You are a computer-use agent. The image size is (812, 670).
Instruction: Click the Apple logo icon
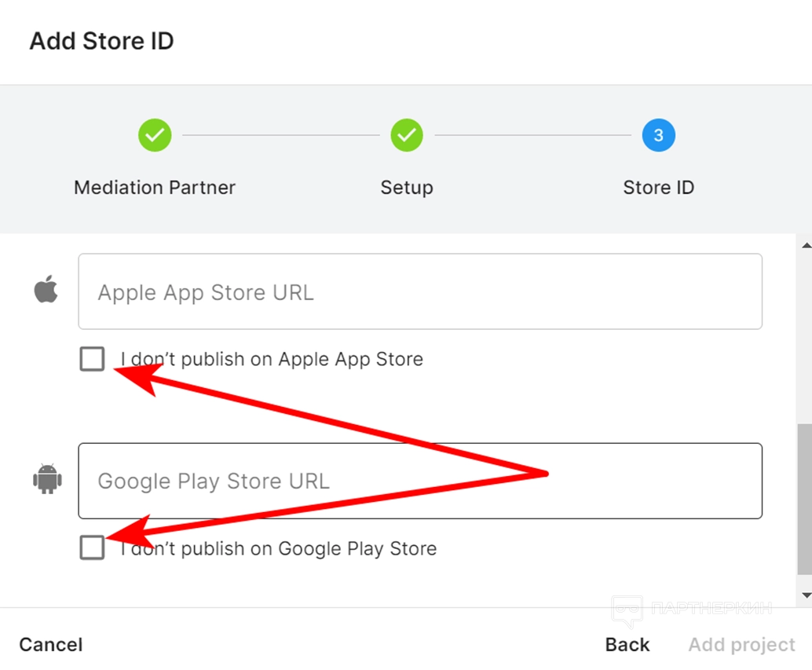click(46, 291)
